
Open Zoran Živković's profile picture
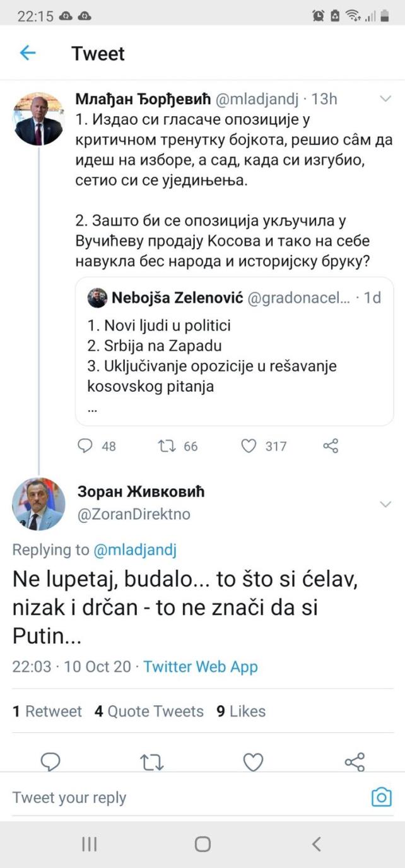click(38, 503)
